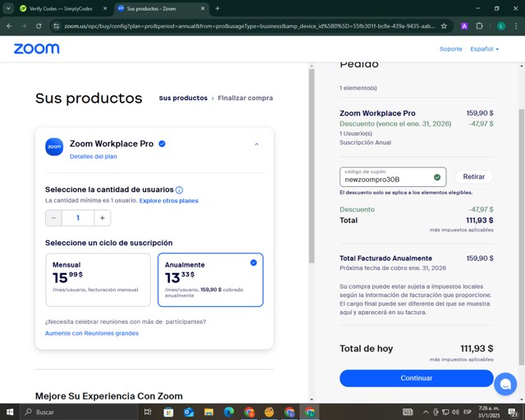The width and height of the screenshot is (525, 420).
Task: View site information icon in address bar
Action: point(57,25)
